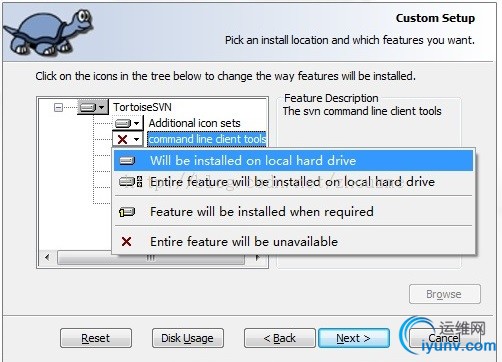This screenshot has height=362, width=502.
Task: Select TortoiseSVN root tree item
Action: click(142, 107)
